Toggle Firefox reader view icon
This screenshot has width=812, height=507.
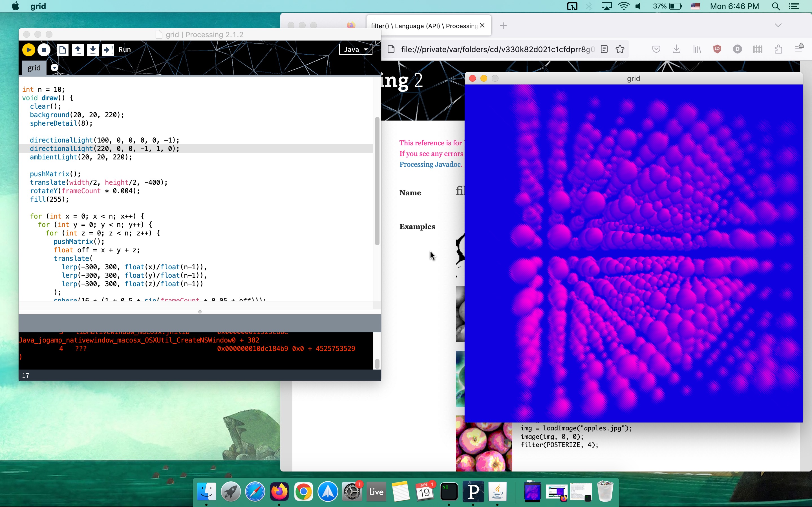604,49
